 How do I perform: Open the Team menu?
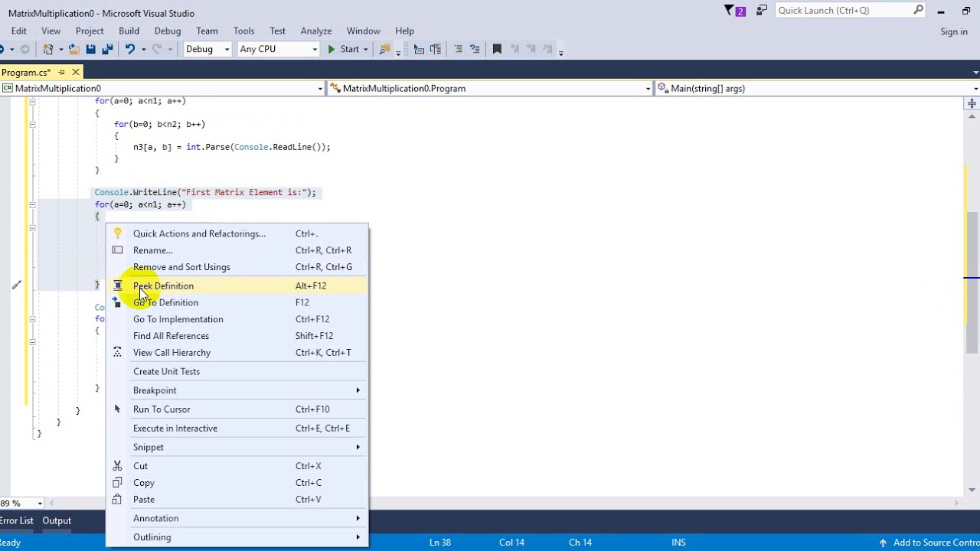[207, 31]
